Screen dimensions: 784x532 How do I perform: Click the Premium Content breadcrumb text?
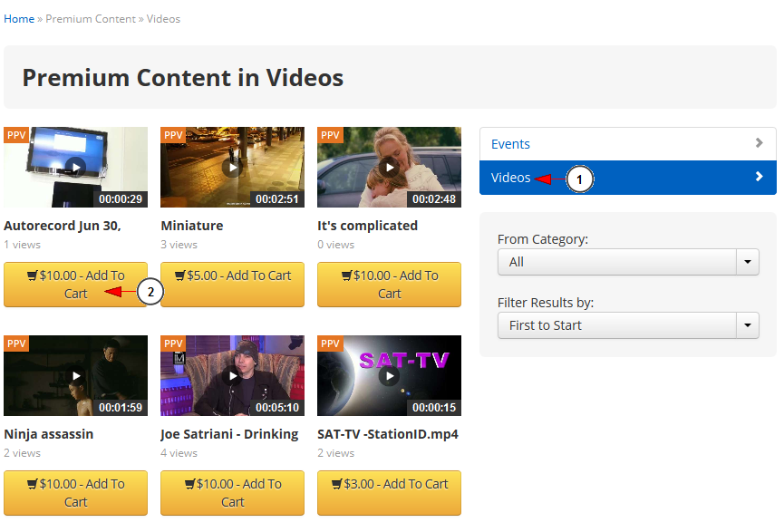click(91, 19)
